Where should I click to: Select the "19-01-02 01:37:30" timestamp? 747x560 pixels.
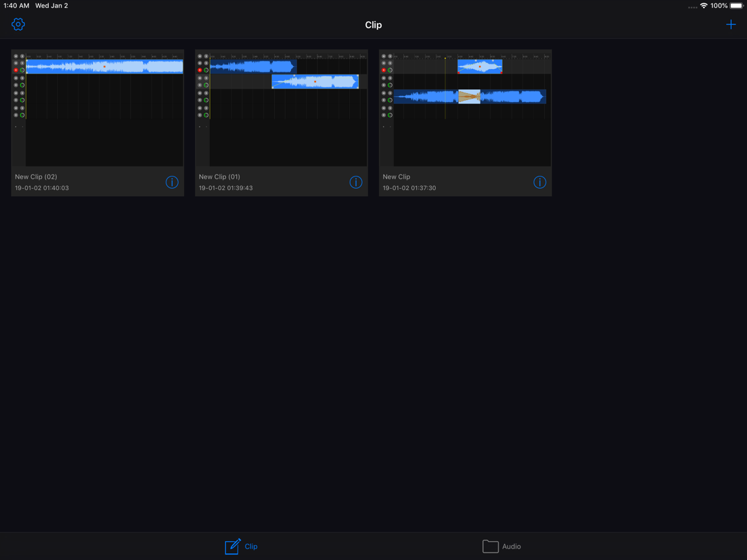[x=409, y=188]
